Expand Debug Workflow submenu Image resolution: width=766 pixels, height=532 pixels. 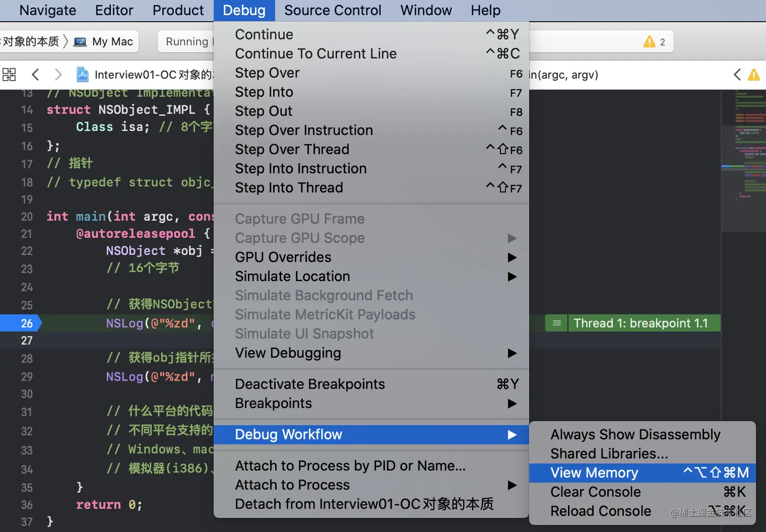pos(371,435)
